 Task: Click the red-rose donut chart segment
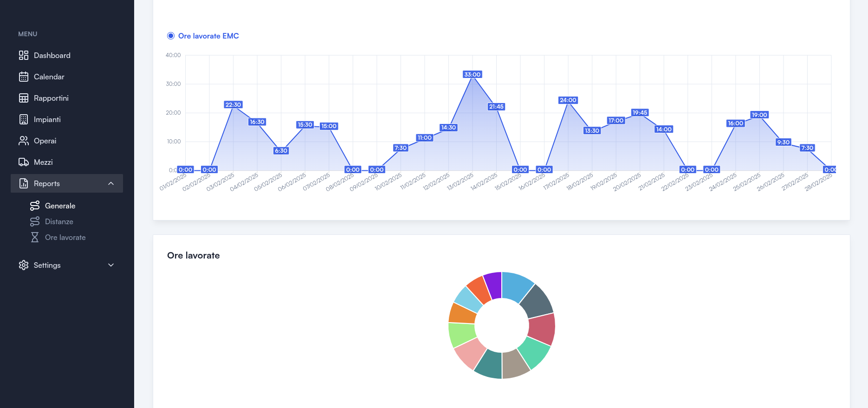[x=543, y=329]
